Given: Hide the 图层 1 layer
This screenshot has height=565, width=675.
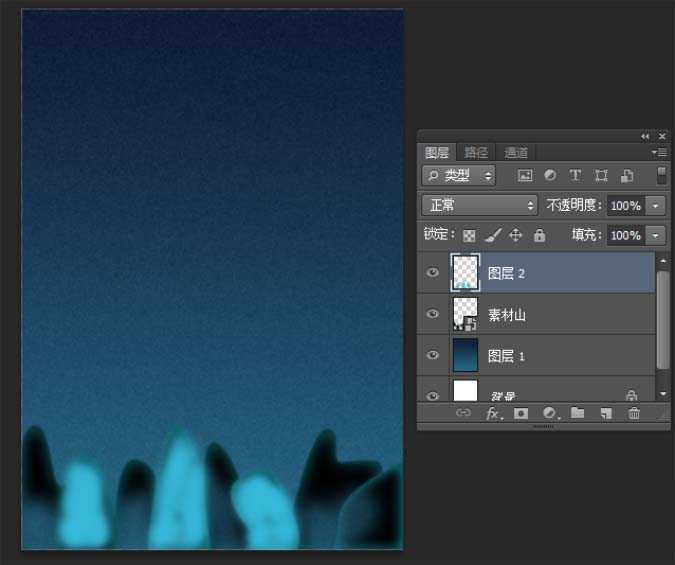Looking at the screenshot, I should pyautogui.click(x=432, y=355).
